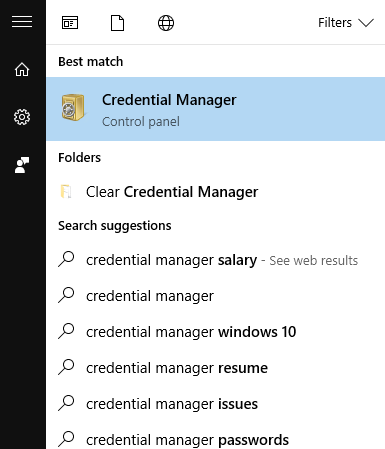Click the Clear Credential Manager folder icon
Viewport: 385px width, 449px height.
click(66, 192)
